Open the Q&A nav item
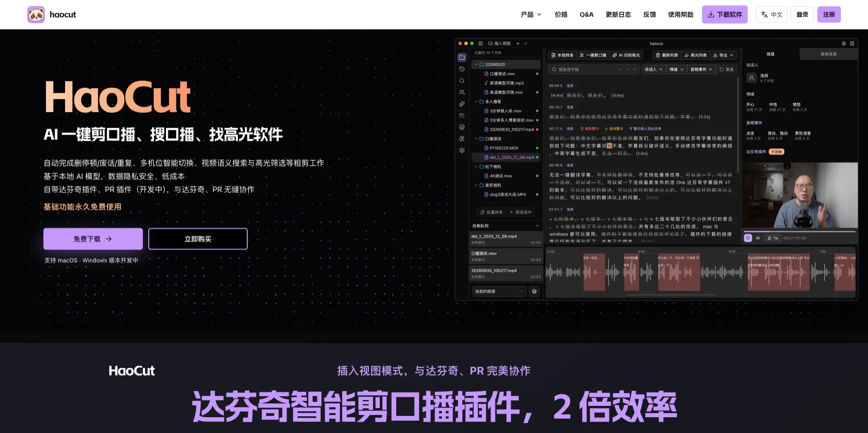868x433 pixels. pyautogui.click(x=586, y=14)
